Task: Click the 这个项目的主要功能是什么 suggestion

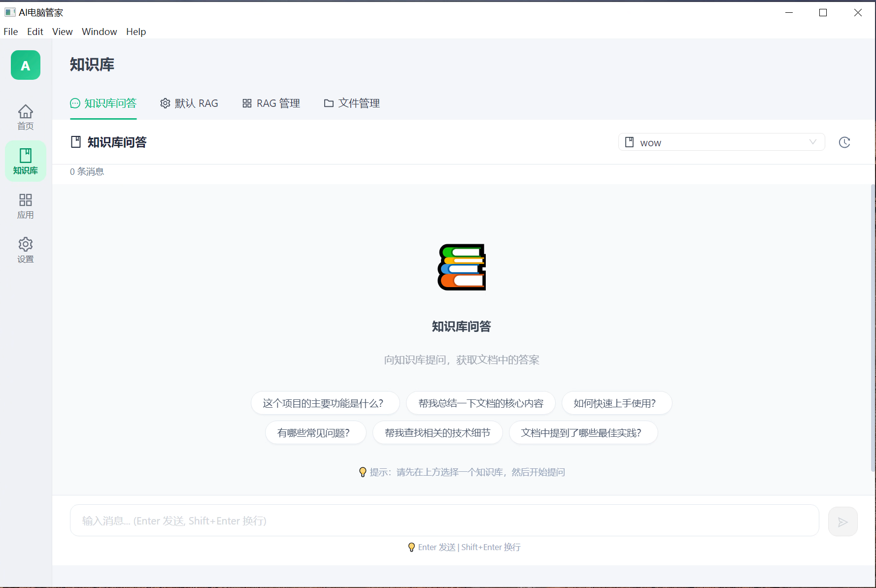Action: point(325,403)
